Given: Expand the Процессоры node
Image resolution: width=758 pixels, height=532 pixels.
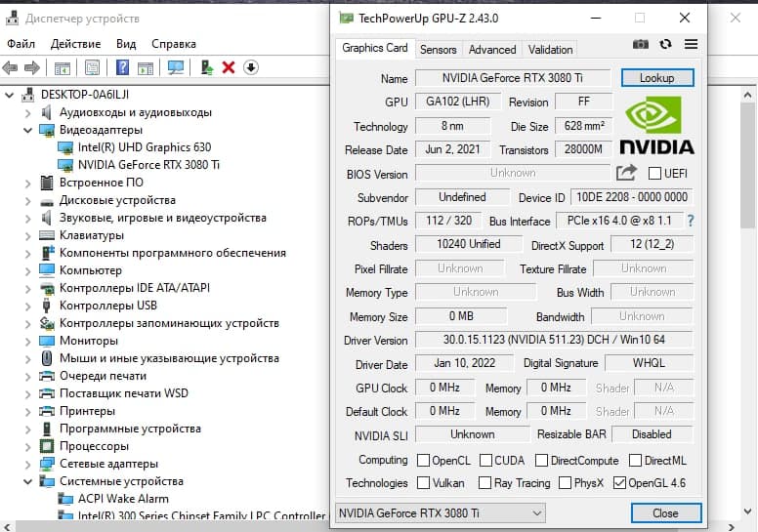Looking at the screenshot, I should coord(27,447).
